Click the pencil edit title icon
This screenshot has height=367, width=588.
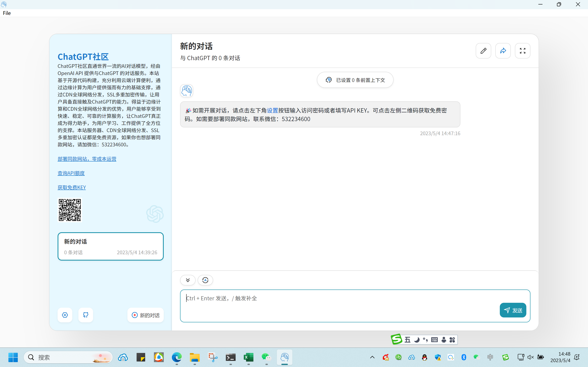[483, 51]
